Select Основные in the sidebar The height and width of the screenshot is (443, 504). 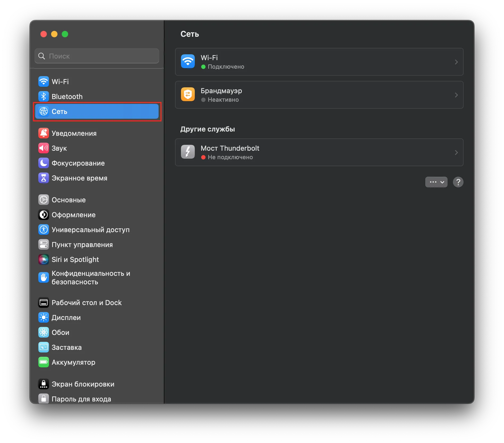coord(69,200)
